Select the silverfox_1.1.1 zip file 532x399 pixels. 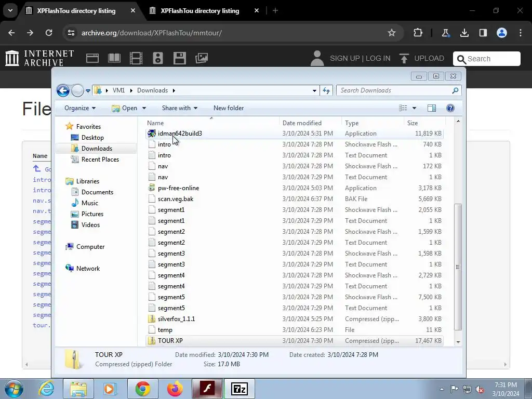pyautogui.click(x=294, y=319)
